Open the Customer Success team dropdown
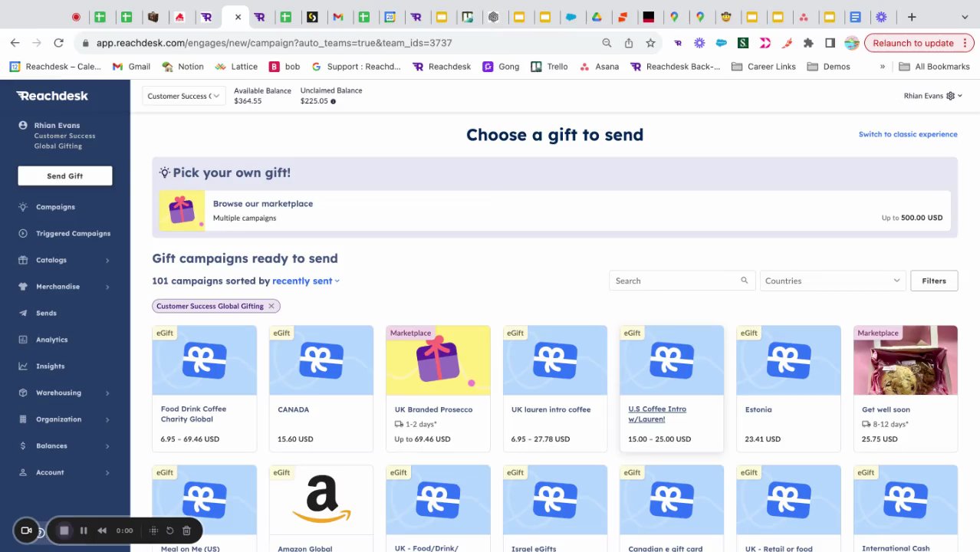The width and height of the screenshot is (980, 552). pyautogui.click(x=183, y=96)
